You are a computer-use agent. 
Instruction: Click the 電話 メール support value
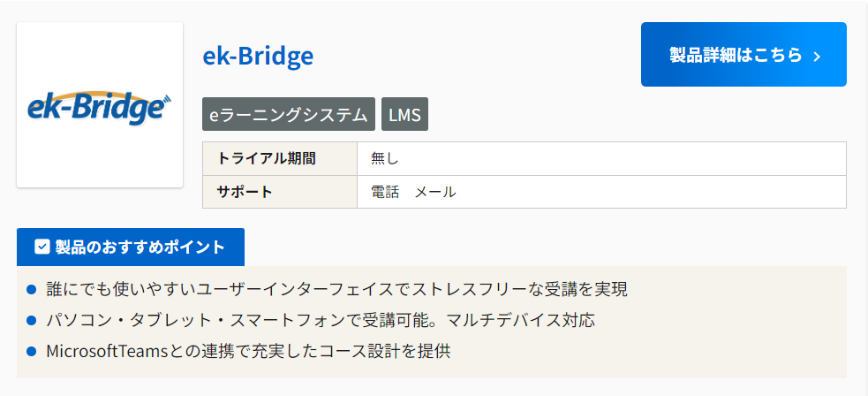click(413, 192)
